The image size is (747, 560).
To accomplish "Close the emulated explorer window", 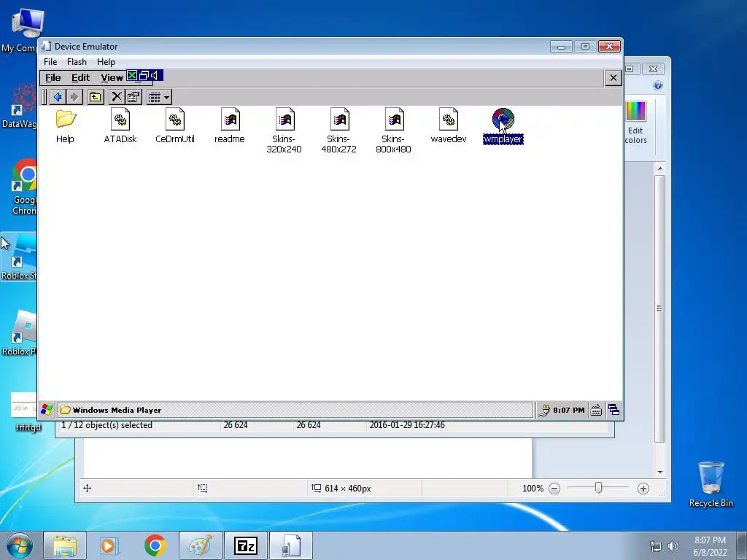I will click(x=613, y=77).
